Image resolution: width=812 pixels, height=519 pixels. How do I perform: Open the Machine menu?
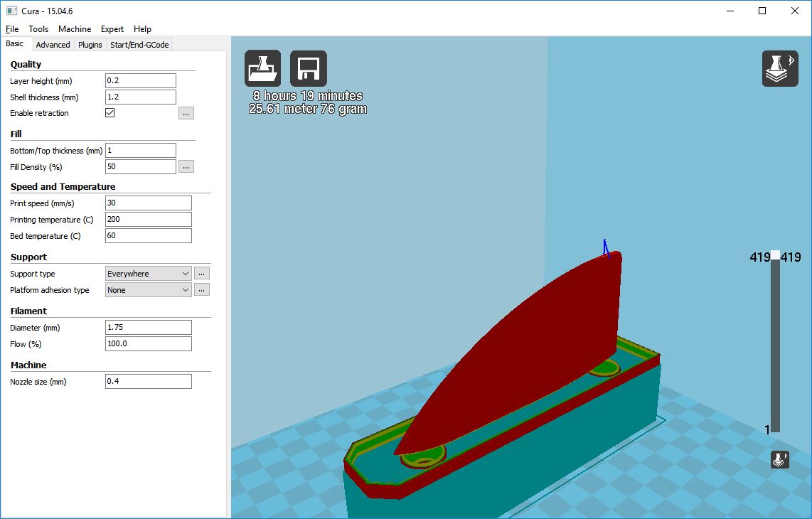pos(75,29)
